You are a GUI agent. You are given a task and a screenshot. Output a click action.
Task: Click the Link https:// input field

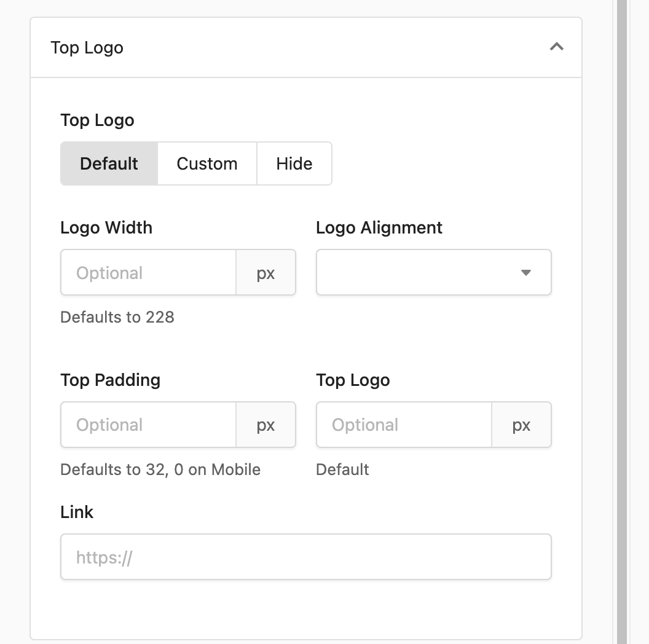point(306,557)
